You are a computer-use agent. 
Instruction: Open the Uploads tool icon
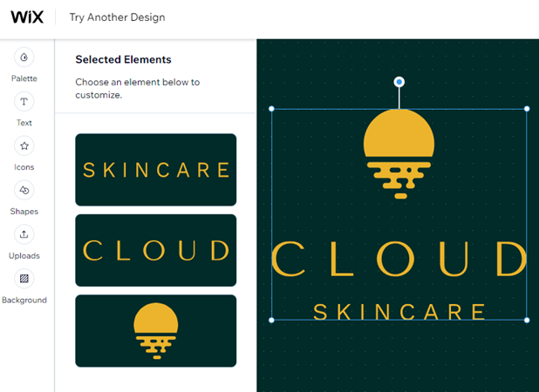(24, 234)
